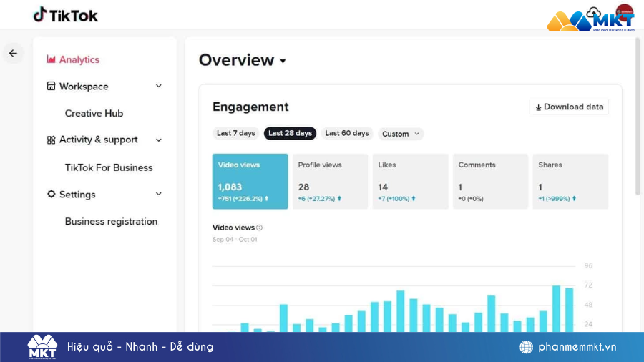Image resolution: width=644 pixels, height=362 pixels.
Task: Open Creative Hub in sidebar
Action: point(94,114)
